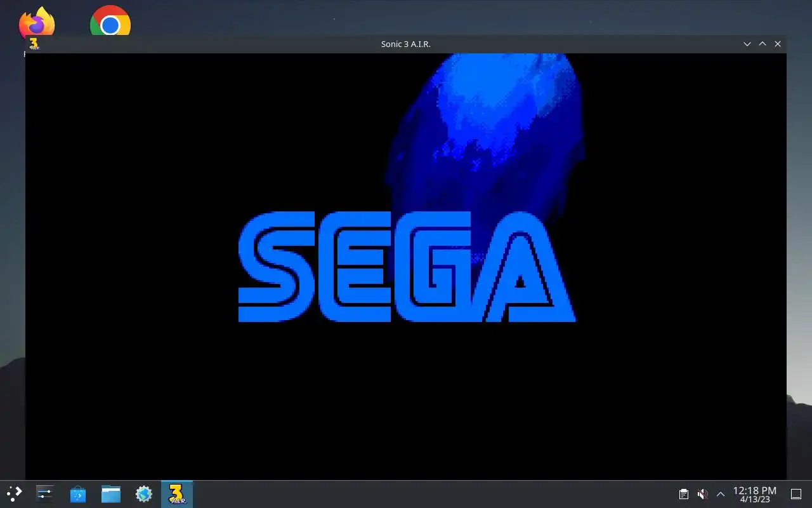Click the show desktop button

[796, 494]
